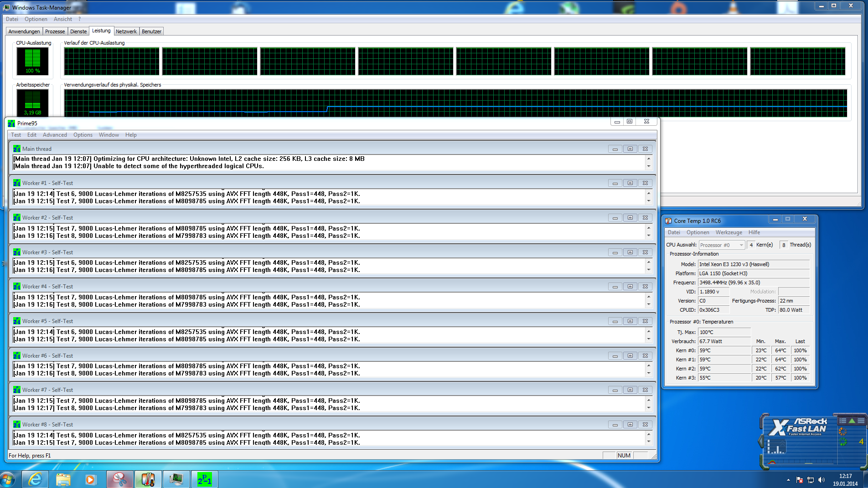Open the Windows Start orb
868x488 pixels.
pyautogui.click(x=8, y=480)
